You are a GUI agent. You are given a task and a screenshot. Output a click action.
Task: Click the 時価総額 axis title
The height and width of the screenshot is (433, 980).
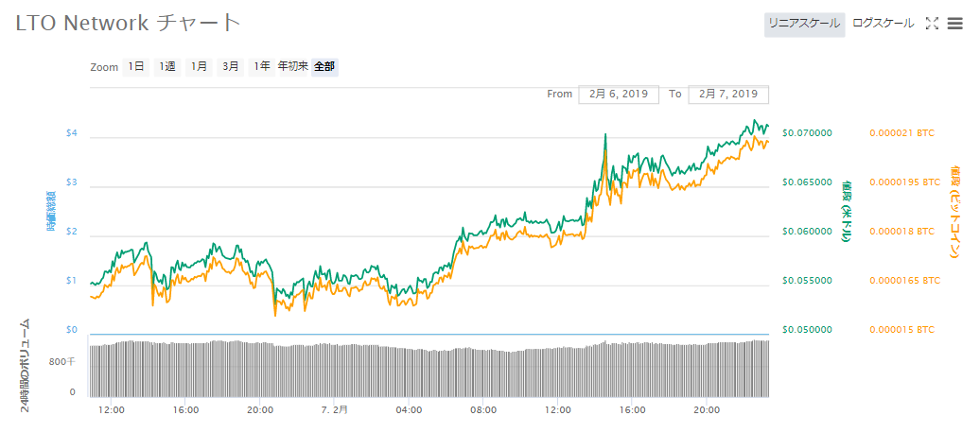(51, 211)
